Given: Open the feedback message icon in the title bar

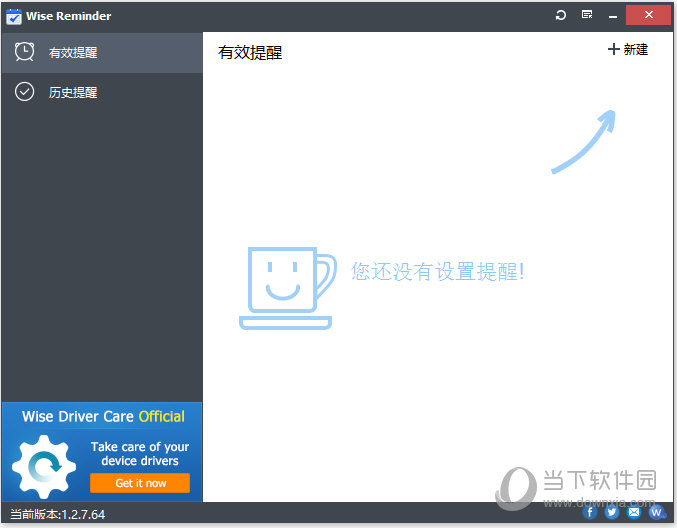Looking at the screenshot, I should [x=587, y=15].
